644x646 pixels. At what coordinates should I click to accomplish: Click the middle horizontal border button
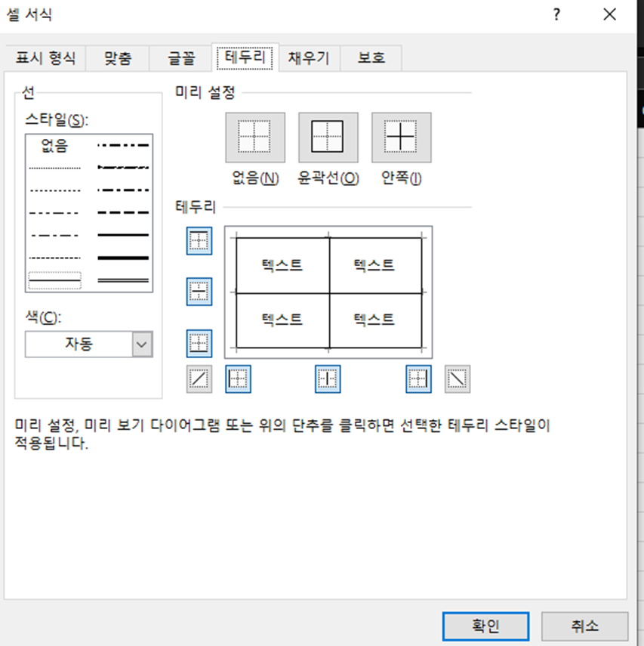199,292
